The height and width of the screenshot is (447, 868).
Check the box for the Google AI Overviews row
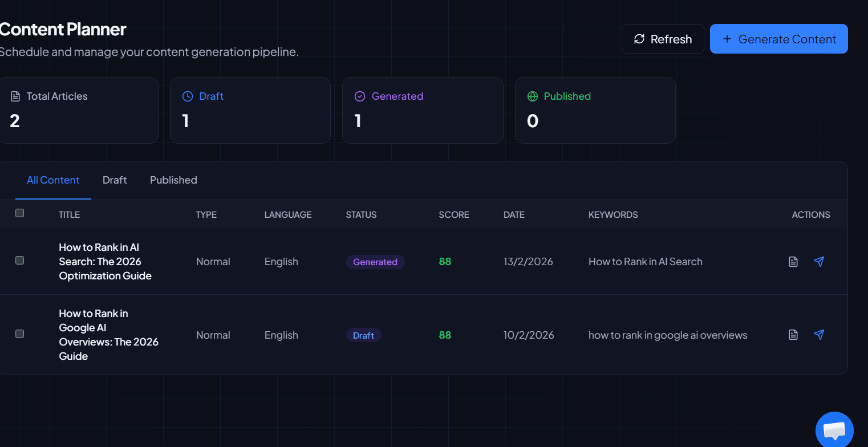19,334
